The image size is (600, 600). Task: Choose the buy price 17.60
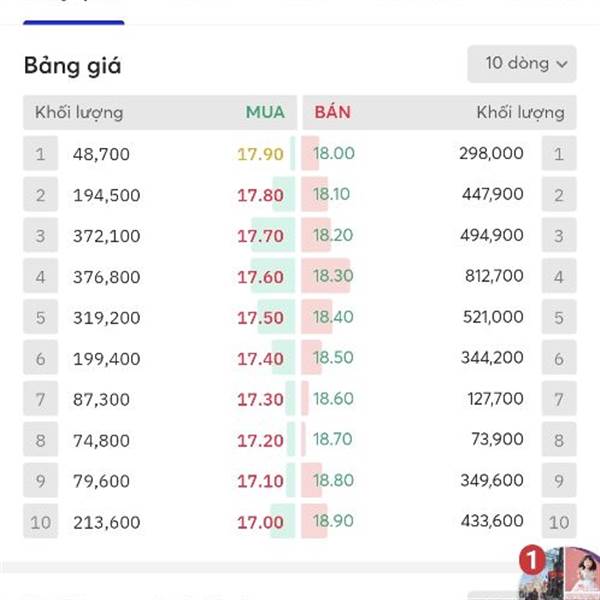(260, 277)
